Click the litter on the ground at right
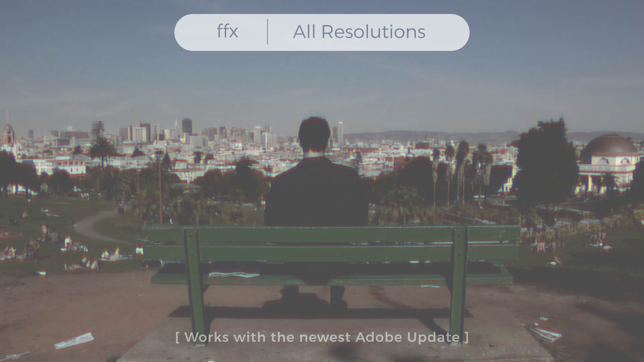The width and height of the screenshot is (644, 362). pos(545,332)
